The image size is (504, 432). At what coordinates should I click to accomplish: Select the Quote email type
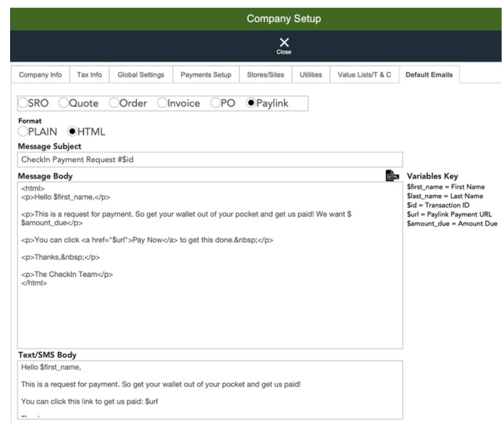pyautogui.click(x=65, y=103)
